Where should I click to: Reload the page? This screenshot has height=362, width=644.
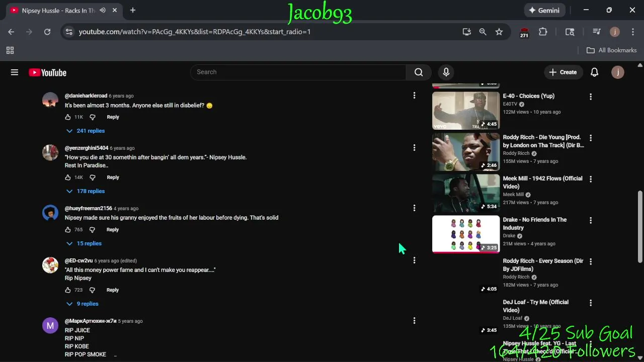47,32
